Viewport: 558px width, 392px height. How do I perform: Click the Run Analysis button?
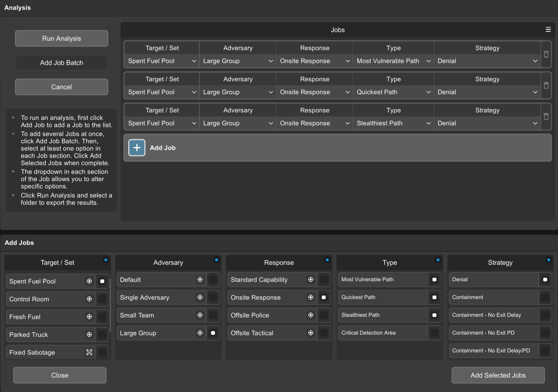62,39
